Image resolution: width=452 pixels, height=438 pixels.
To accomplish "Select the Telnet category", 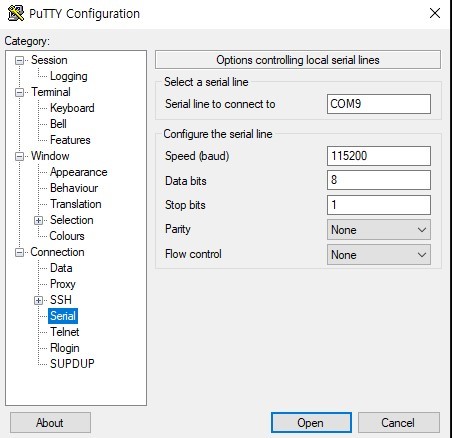I will click(x=65, y=332).
